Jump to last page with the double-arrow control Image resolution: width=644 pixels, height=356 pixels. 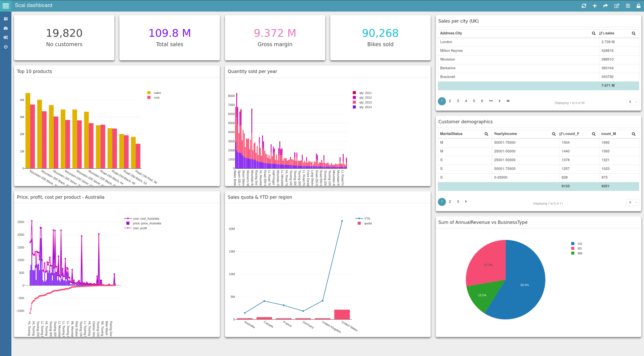pos(508,101)
